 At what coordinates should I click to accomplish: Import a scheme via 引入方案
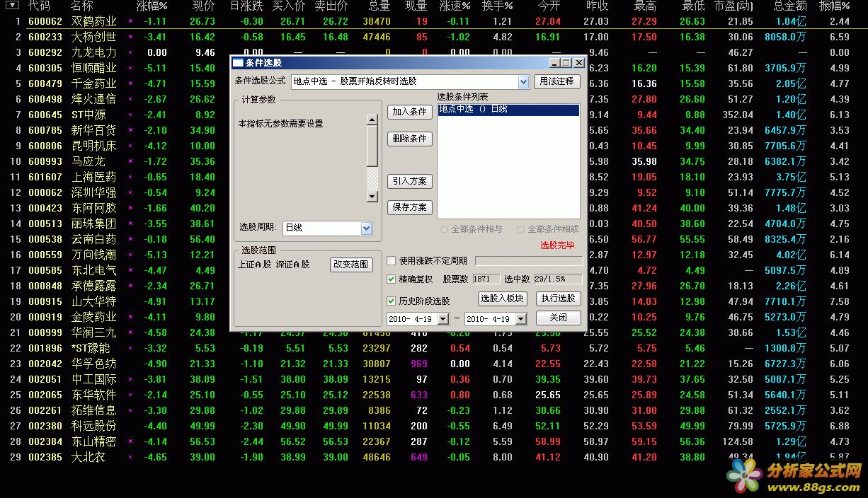pos(409,181)
